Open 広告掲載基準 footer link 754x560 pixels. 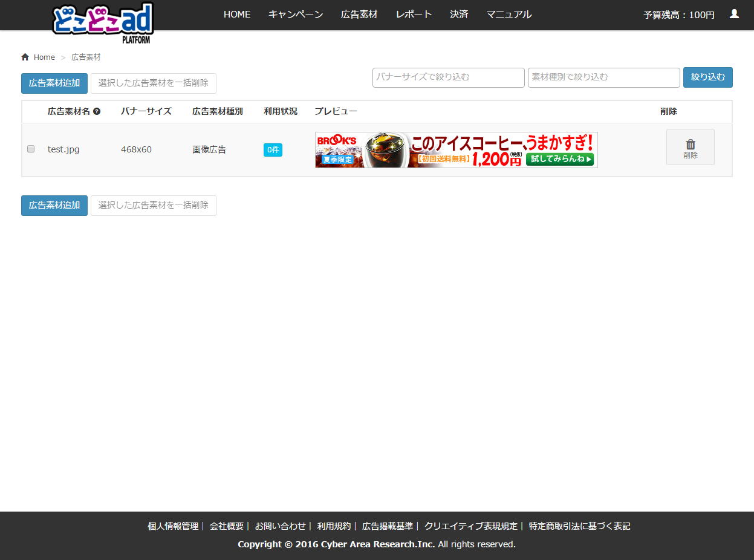pyautogui.click(x=388, y=527)
